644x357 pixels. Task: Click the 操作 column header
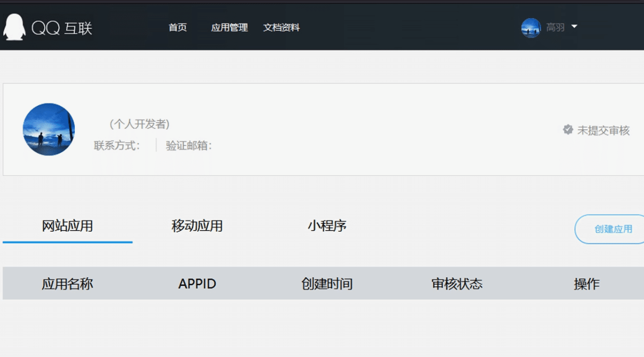coord(586,284)
